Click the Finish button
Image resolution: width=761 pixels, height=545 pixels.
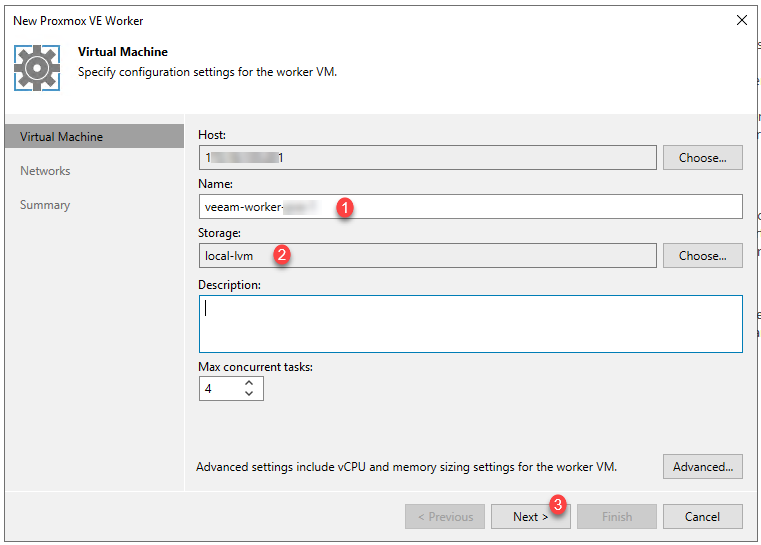coord(617,517)
